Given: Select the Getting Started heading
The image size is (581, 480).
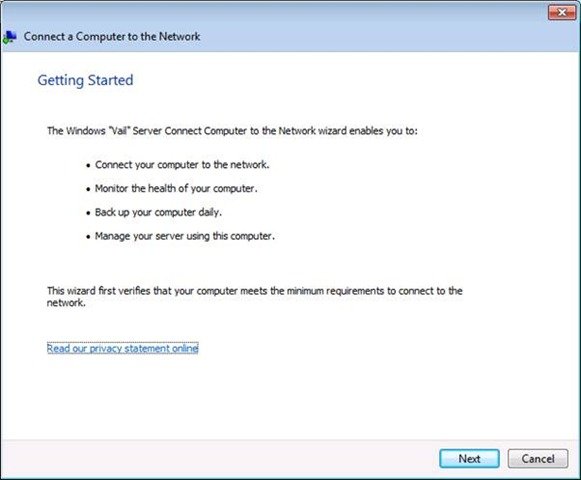Looking at the screenshot, I should tap(85, 80).
